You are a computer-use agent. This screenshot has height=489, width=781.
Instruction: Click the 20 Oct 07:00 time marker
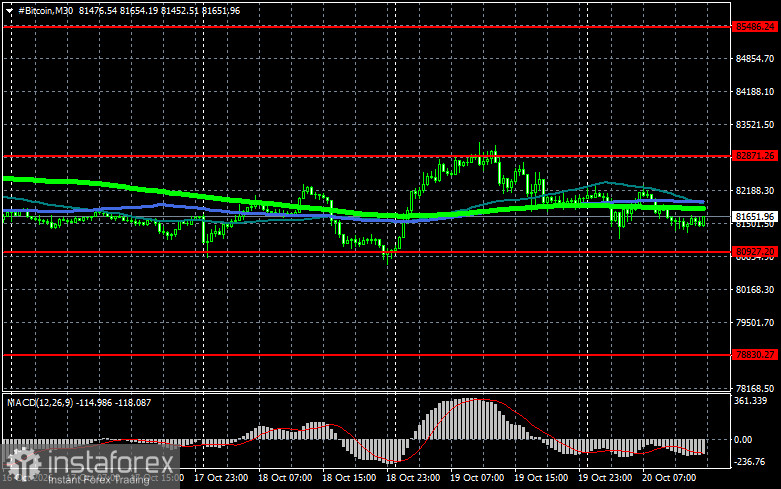(x=669, y=478)
